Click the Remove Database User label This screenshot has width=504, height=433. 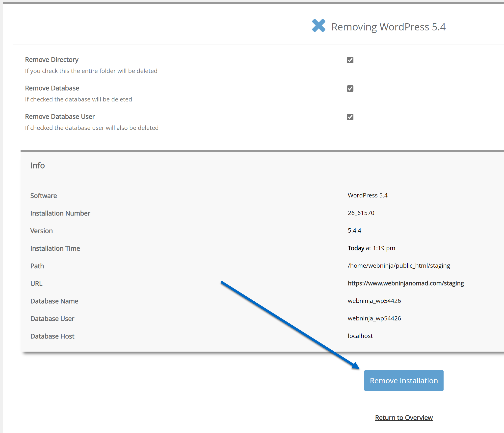pos(60,117)
